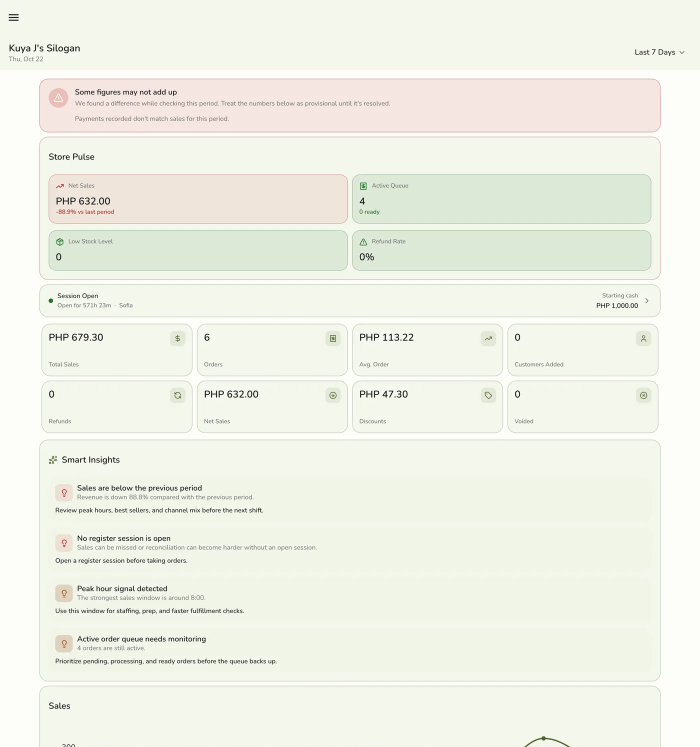Click the Sales chart section heading

point(59,706)
